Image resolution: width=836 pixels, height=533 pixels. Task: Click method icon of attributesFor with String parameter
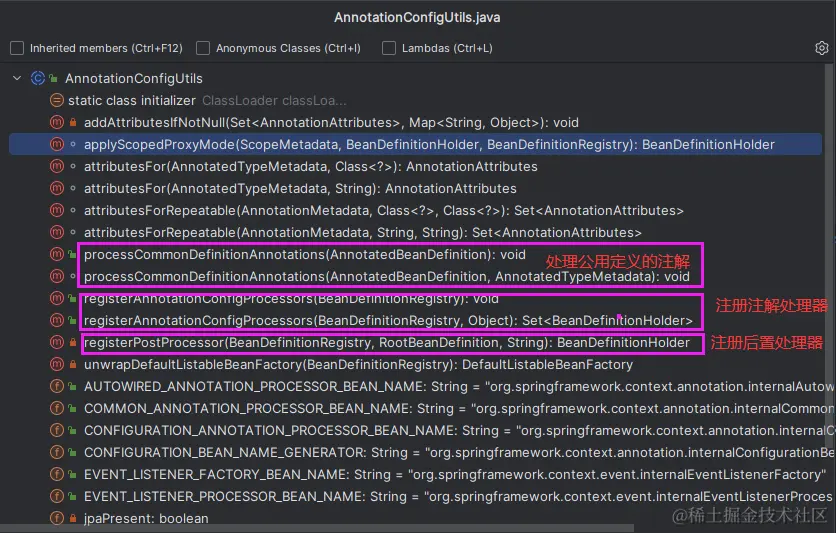click(x=57, y=188)
